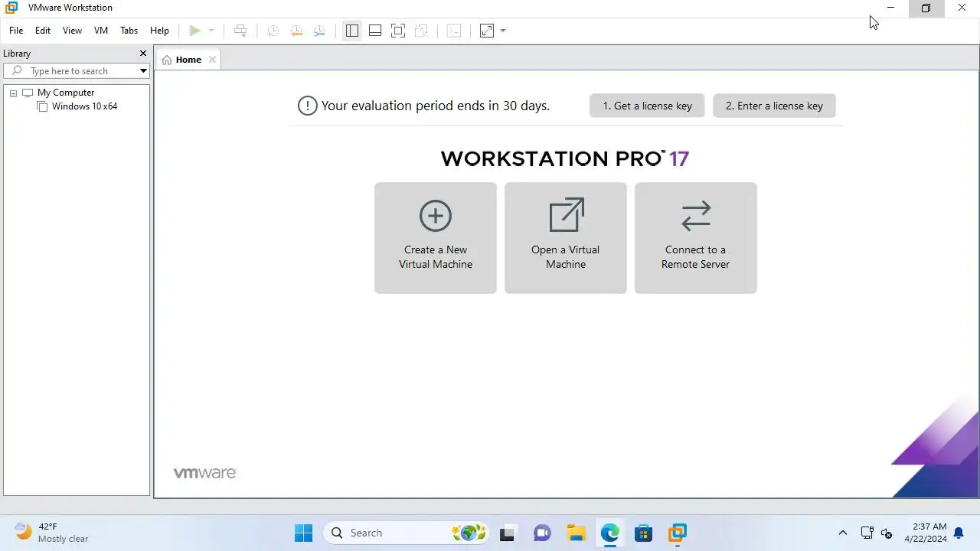Image resolution: width=980 pixels, height=551 pixels.
Task: Close the Home tab
Action: coord(212,60)
